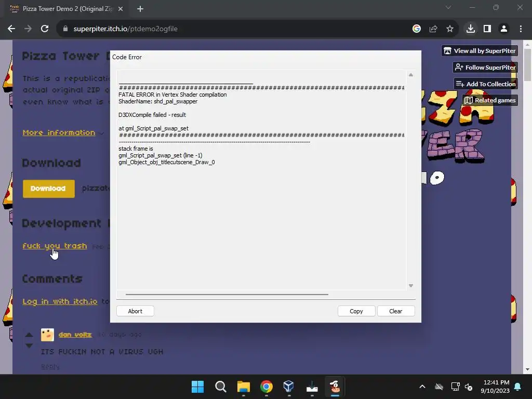This screenshot has height=399, width=532.
Task: Switch to Pizza Tower game in taskbar
Action: tap(335, 387)
